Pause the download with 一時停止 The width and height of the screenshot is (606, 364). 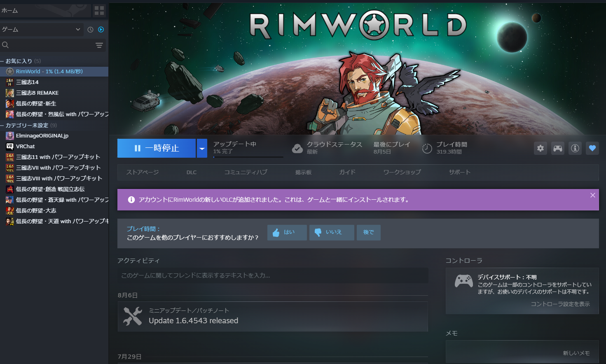click(x=157, y=148)
